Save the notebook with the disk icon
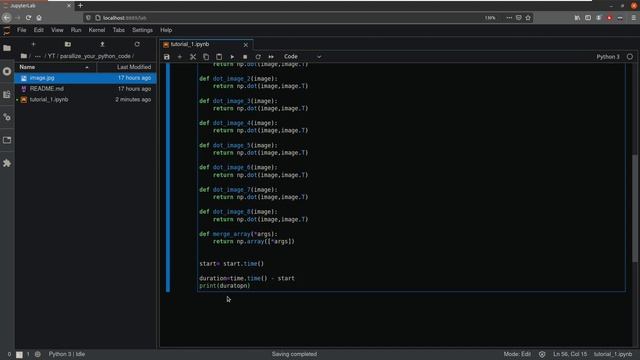The height and width of the screenshot is (360, 640). pos(167,57)
